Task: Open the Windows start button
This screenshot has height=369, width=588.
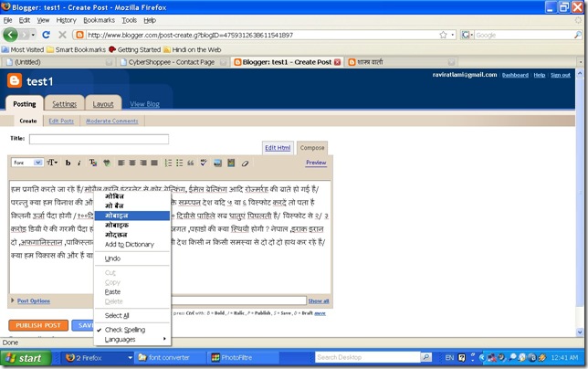Action: (x=26, y=358)
